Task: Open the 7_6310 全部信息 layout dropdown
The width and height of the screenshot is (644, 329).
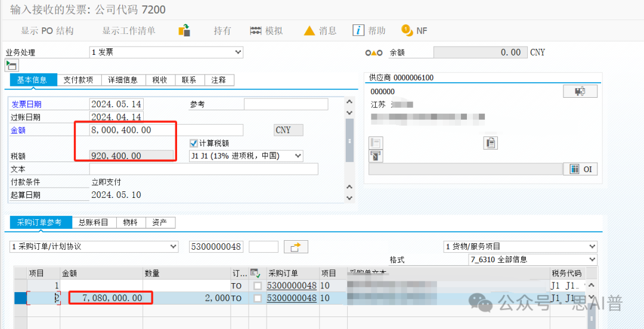Action: [x=592, y=260]
